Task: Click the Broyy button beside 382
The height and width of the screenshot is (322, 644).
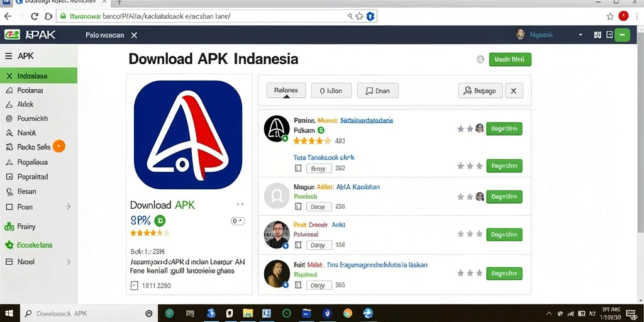Action: tap(319, 168)
